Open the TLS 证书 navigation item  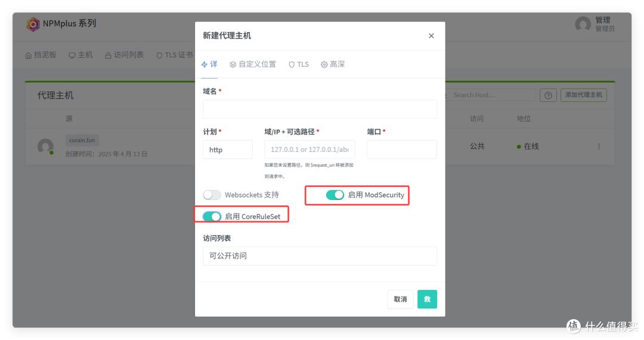coord(174,55)
